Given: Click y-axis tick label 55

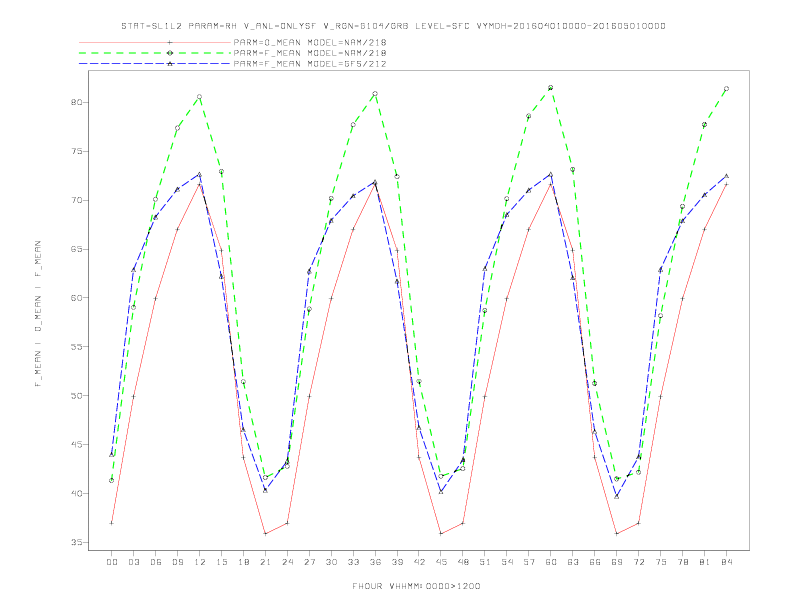Looking at the screenshot, I should click(x=76, y=347).
